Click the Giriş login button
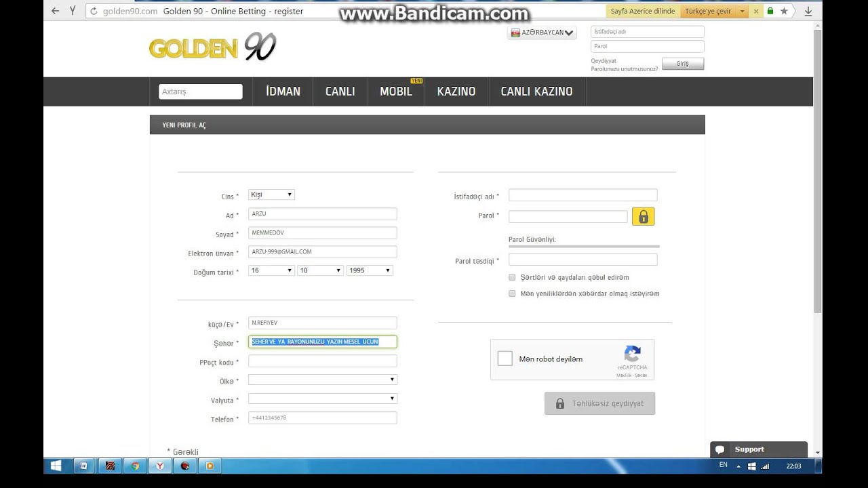Image resolution: width=868 pixels, height=488 pixels. click(x=683, y=64)
